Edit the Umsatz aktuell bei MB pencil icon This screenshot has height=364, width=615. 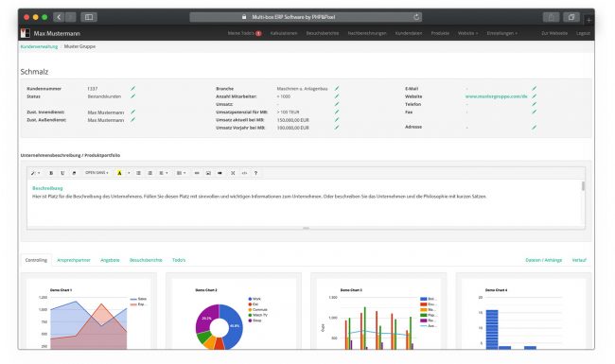coord(337,120)
